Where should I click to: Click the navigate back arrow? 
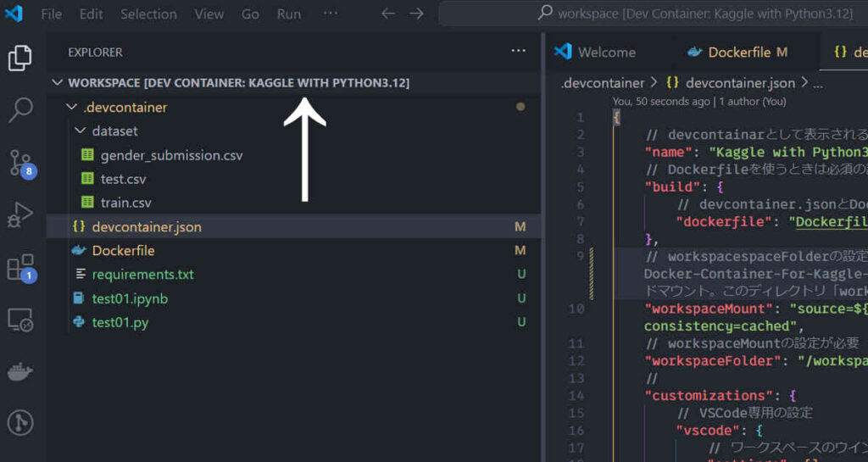click(x=388, y=14)
